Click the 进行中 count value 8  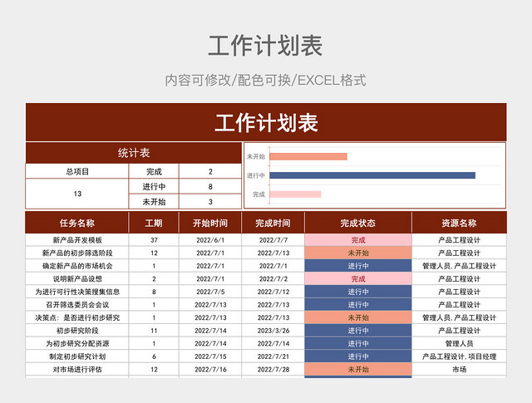click(x=210, y=186)
